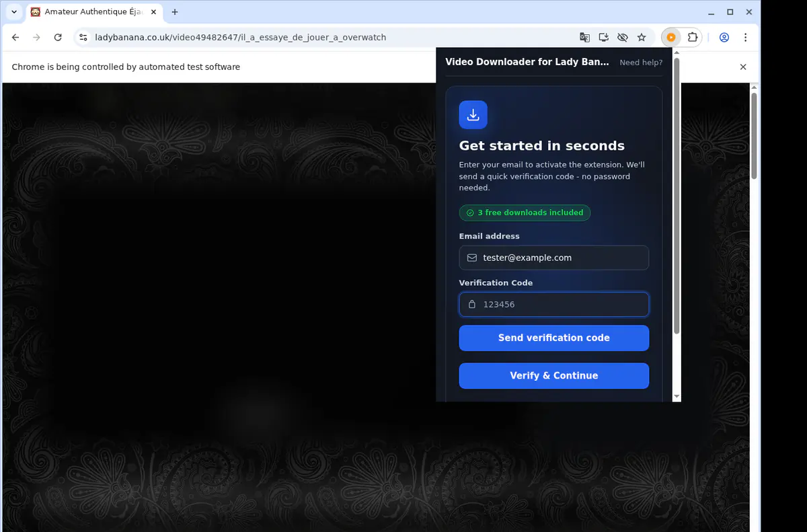Click the browser back arrow
This screenshot has height=532, width=807.
(15, 38)
